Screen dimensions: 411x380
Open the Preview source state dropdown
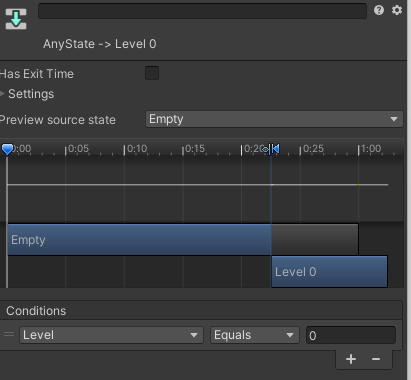click(274, 119)
